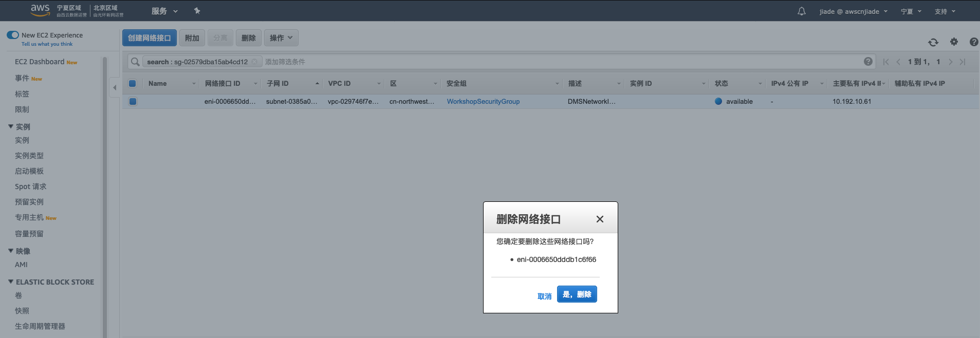This screenshot has height=338, width=980.
Task: Click the refresh icon above the table
Action: pyautogui.click(x=933, y=42)
